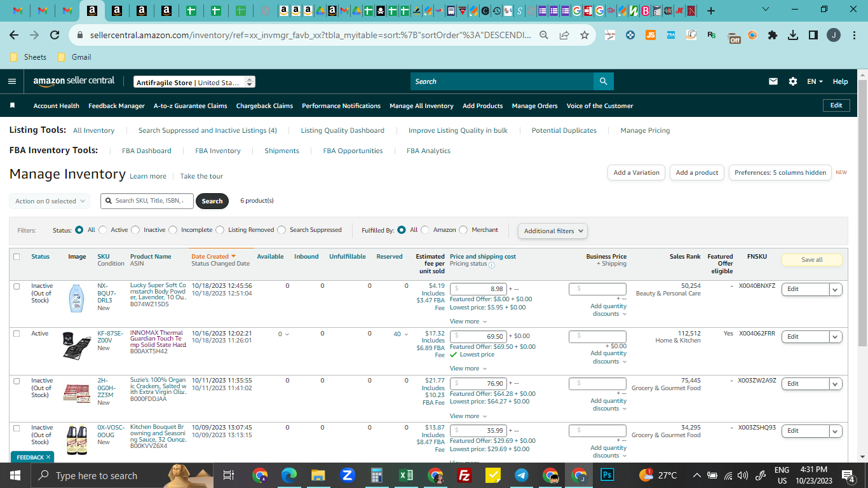Open the Calculator from the taskbar
The width and height of the screenshot is (868, 488).
376,475
